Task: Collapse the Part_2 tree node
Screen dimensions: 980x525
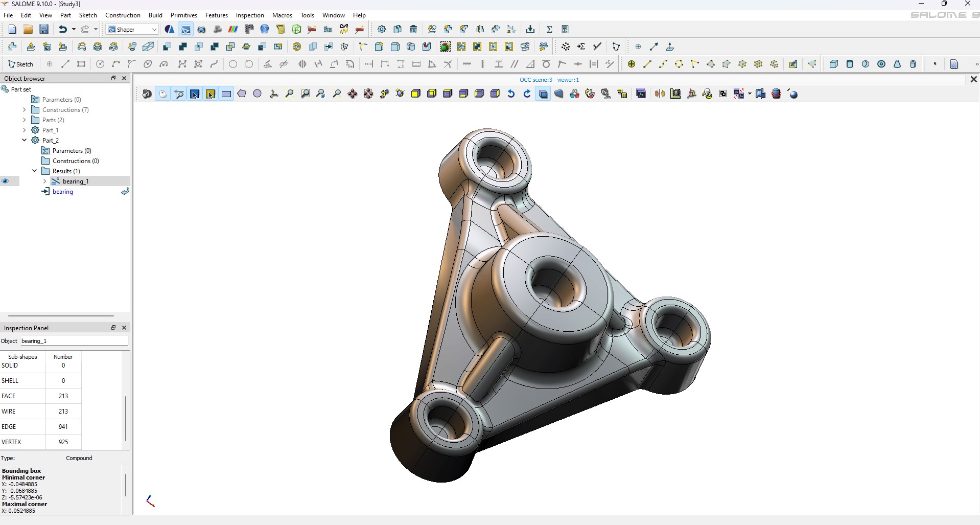Action: (x=24, y=140)
